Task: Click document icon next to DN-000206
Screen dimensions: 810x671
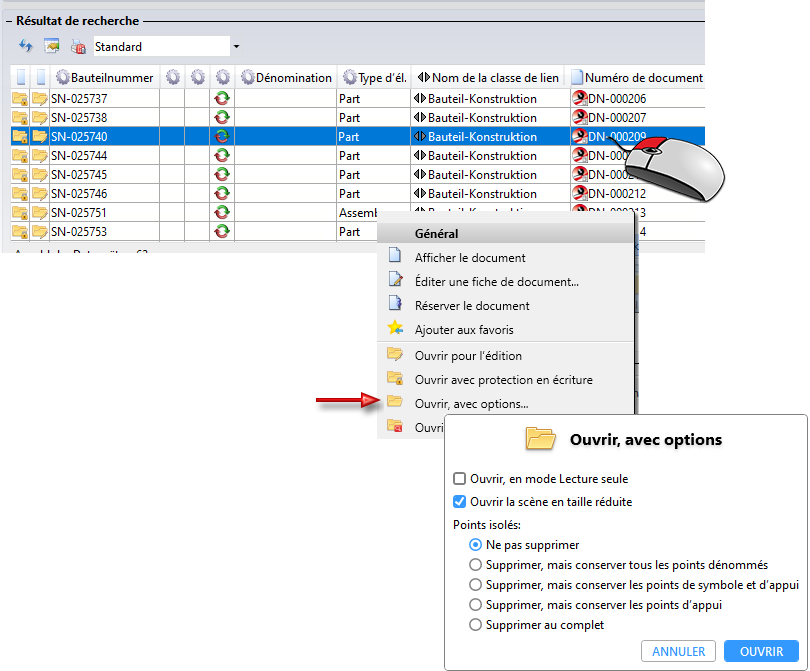Action: tap(580, 98)
